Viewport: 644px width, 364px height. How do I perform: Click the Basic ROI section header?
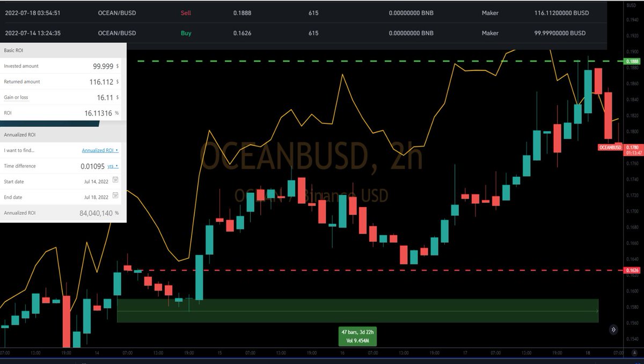63,50
